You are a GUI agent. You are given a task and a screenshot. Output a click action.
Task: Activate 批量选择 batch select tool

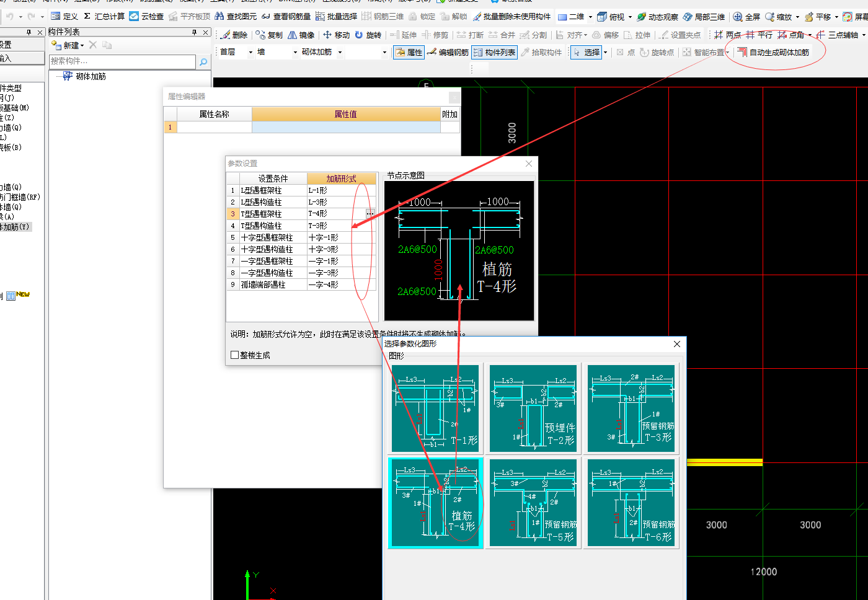click(x=337, y=17)
